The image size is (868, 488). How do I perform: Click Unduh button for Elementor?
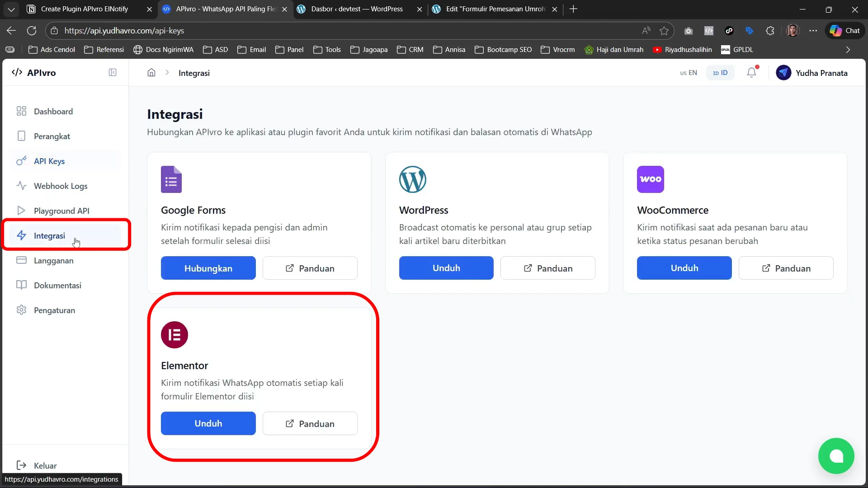click(x=208, y=423)
